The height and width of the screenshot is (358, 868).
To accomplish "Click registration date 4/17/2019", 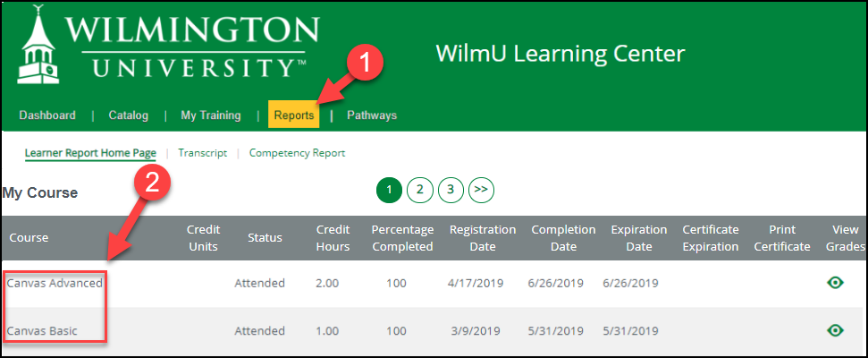I will [476, 283].
